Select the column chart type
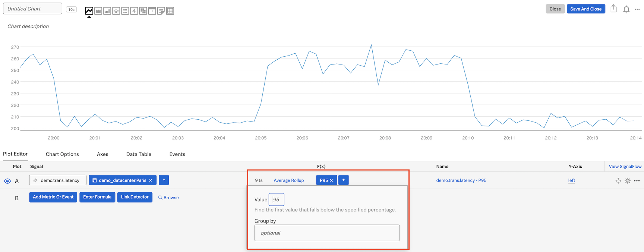 coord(107,11)
